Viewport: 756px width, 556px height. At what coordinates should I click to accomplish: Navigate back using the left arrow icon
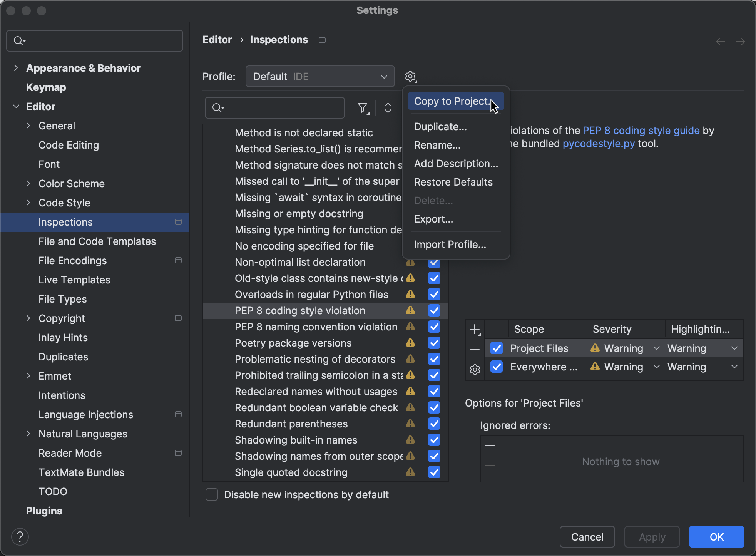[x=720, y=41]
